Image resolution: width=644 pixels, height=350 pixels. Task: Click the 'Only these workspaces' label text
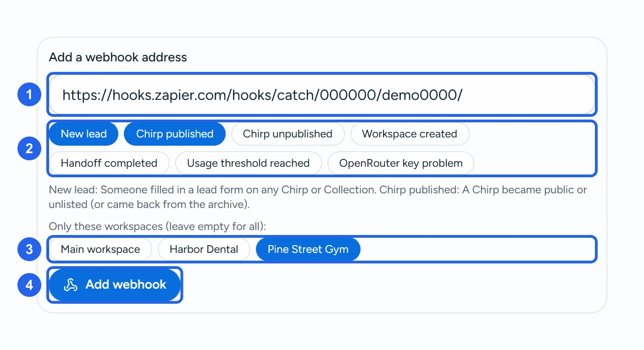click(x=157, y=226)
